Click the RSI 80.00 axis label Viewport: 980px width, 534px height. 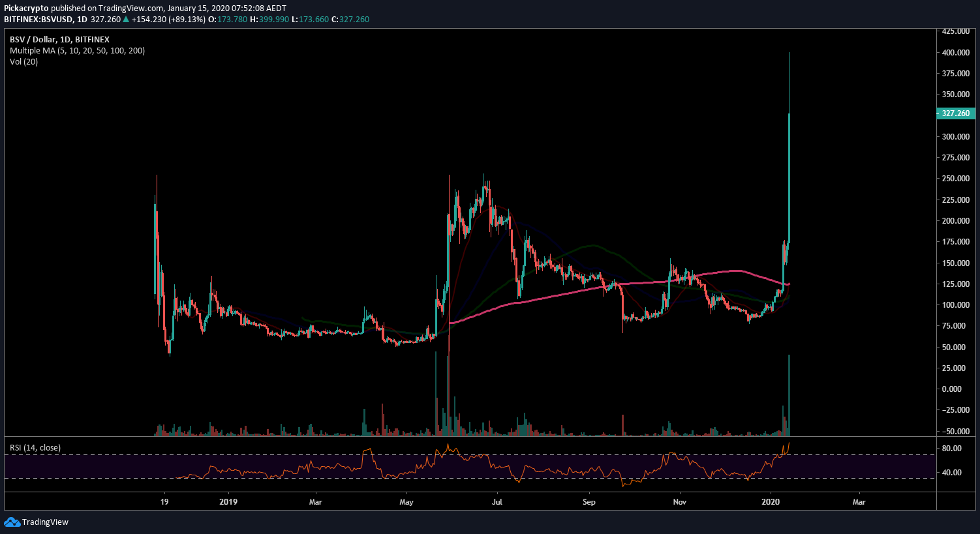click(x=952, y=449)
